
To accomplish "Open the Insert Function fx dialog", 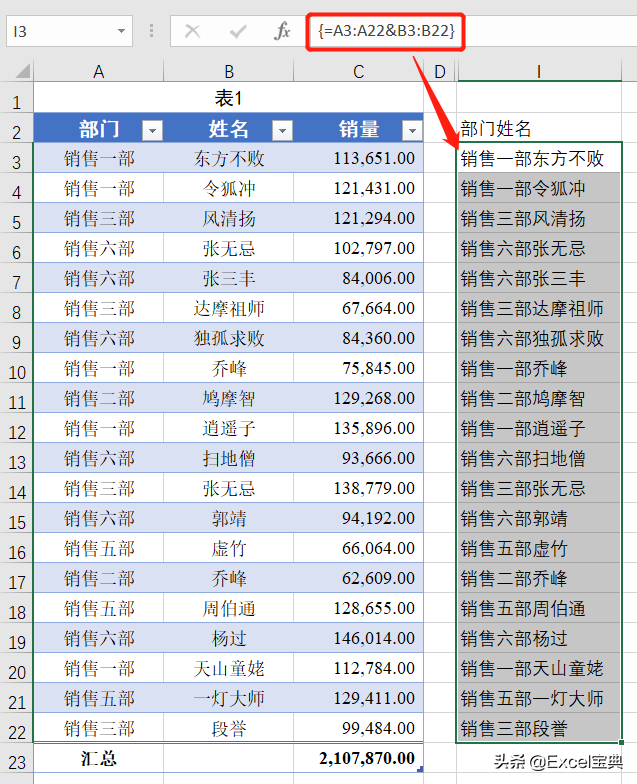I will (282, 31).
